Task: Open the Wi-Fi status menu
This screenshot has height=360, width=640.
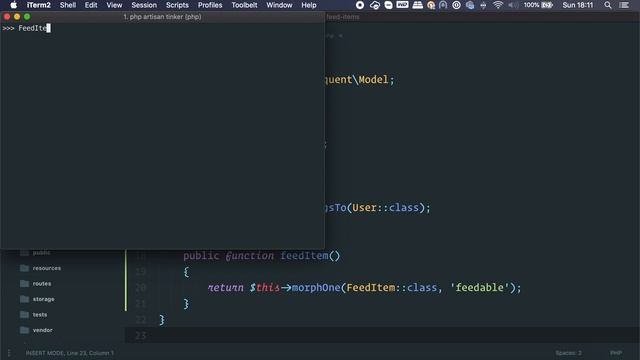Action: 498,5
